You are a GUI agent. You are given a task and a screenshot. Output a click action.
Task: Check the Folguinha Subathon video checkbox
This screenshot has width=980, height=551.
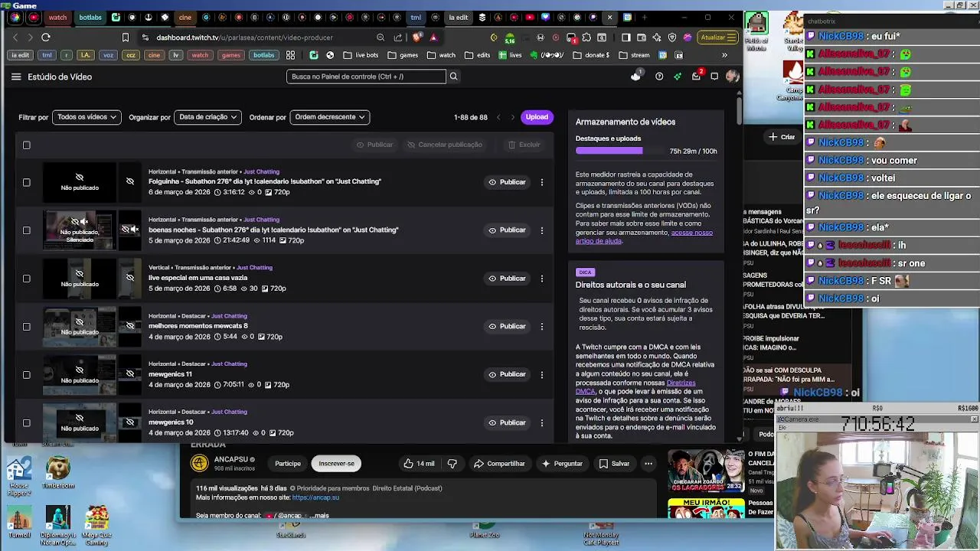tap(26, 182)
